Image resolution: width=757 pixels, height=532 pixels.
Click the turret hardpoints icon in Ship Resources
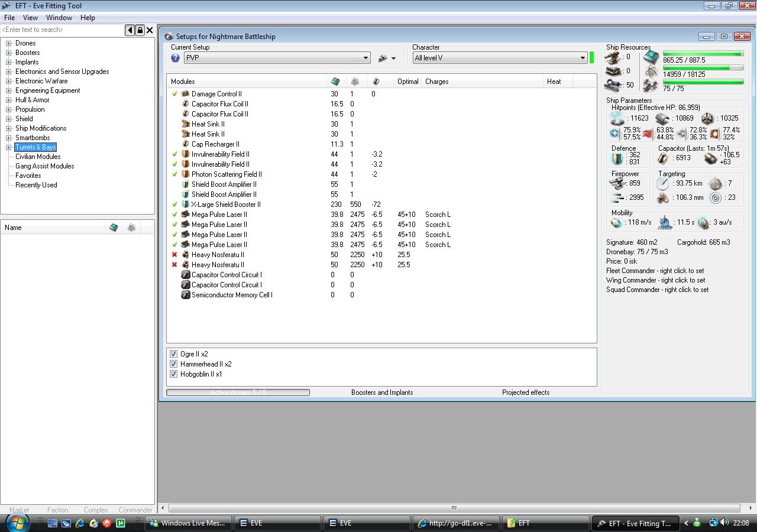pyautogui.click(x=613, y=57)
